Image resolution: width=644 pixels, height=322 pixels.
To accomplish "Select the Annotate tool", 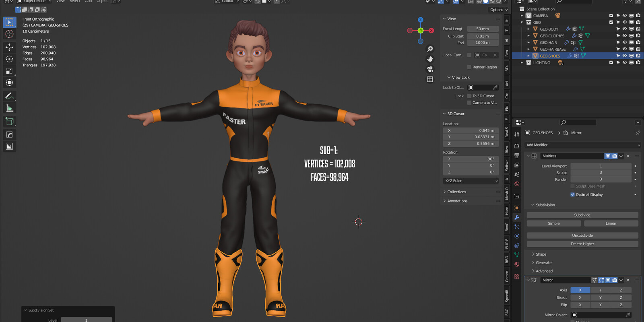I will 9,96.
